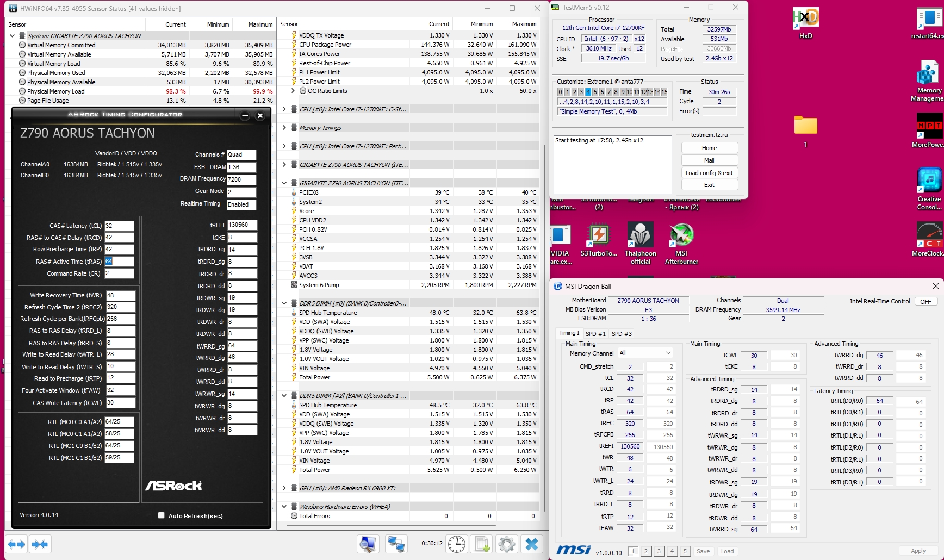Select profile 3 button in MSI Dragon Ball
The image size is (944, 560).
[659, 551]
